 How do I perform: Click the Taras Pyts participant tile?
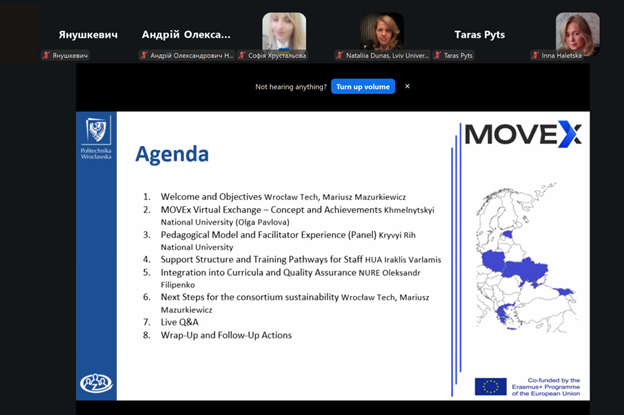(x=479, y=35)
